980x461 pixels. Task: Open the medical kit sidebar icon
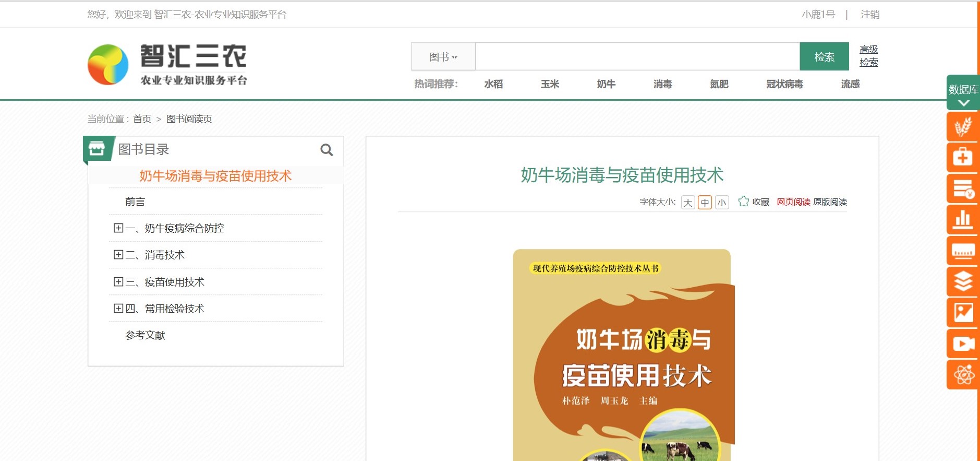(x=963, y=157)
